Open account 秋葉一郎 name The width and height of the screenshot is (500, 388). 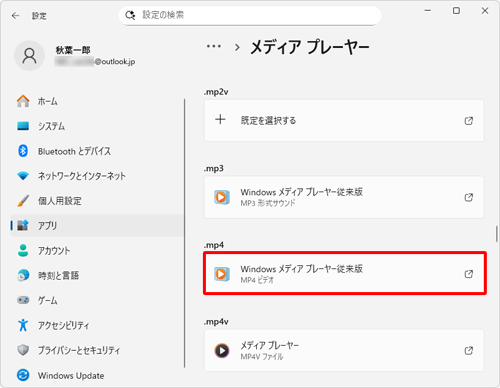(x=73, y=50)
